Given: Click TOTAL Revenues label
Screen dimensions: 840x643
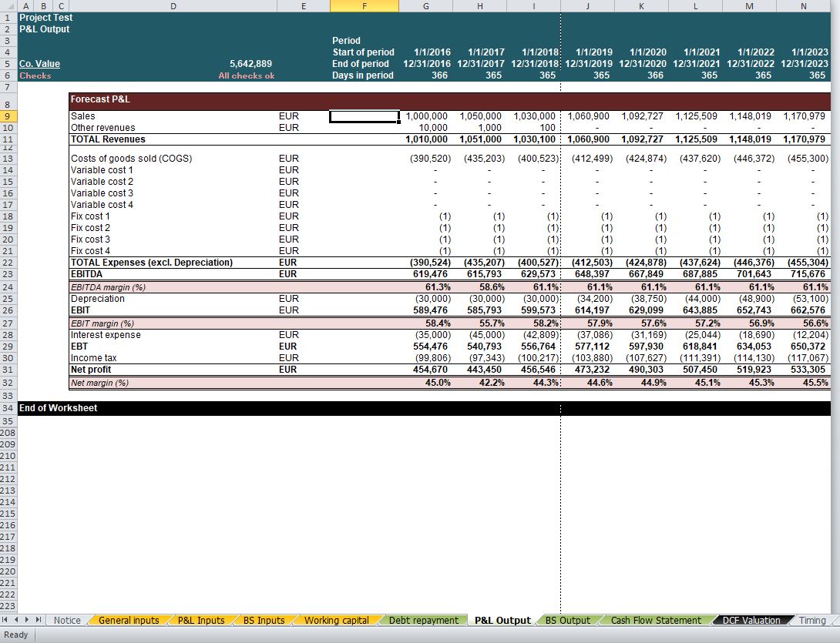Looking at the screenshot, I should tap(108, 139).
